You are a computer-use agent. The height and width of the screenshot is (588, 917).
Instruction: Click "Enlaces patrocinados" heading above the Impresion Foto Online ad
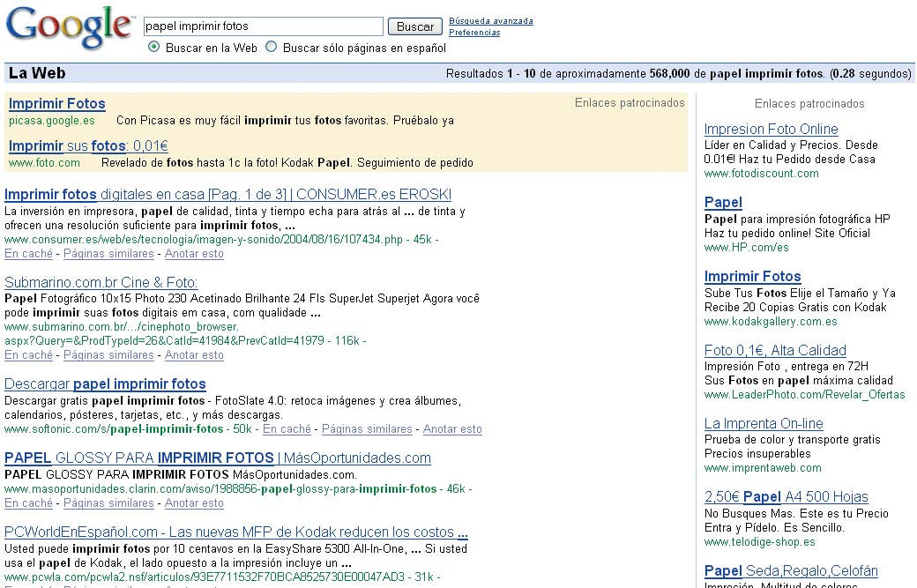809,103
